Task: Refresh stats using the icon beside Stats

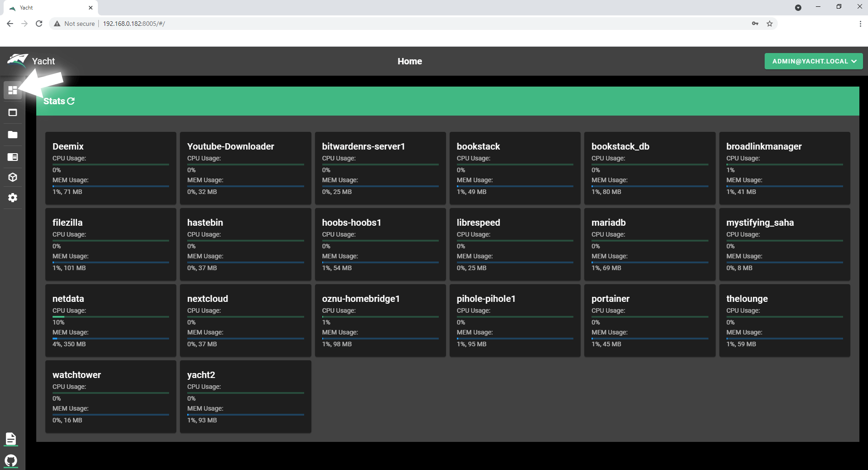Action: click(x=71, y=101)
